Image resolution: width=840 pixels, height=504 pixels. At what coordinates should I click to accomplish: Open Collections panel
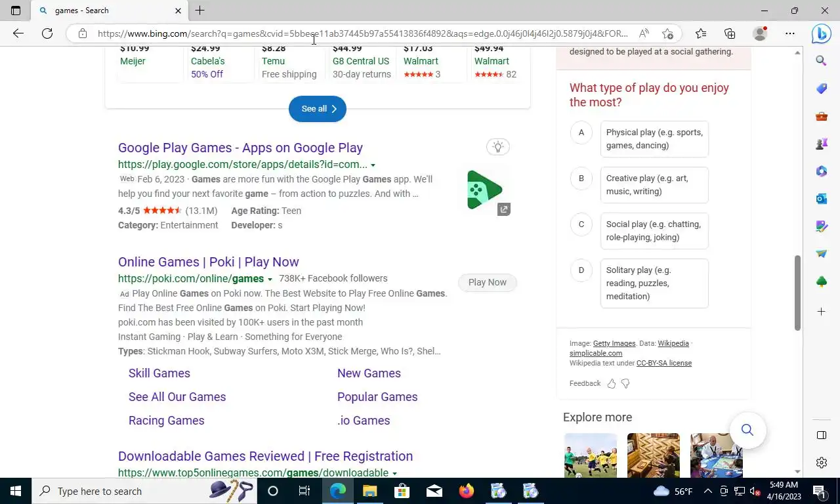point(730,33)
